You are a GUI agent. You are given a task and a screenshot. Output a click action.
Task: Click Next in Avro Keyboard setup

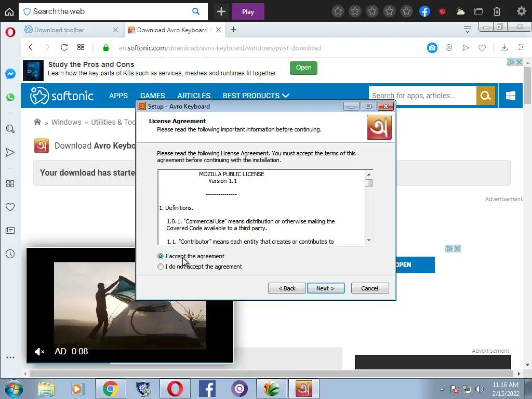326,288
